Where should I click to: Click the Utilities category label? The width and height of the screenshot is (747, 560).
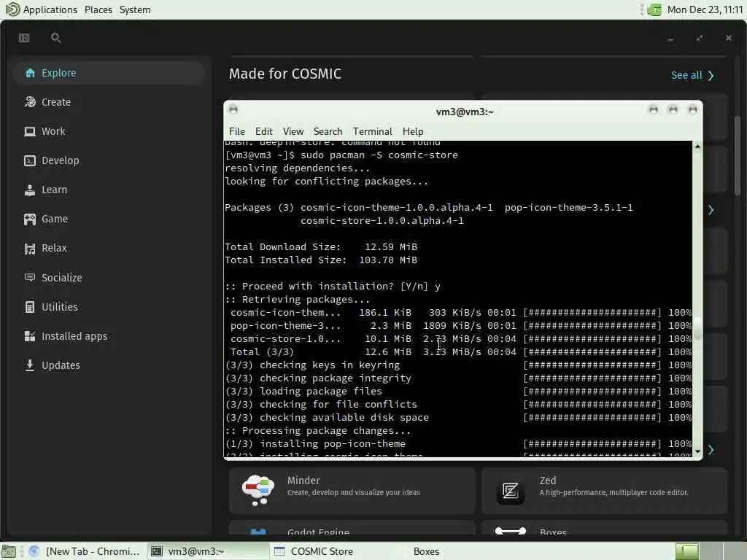tap(60, 307)
